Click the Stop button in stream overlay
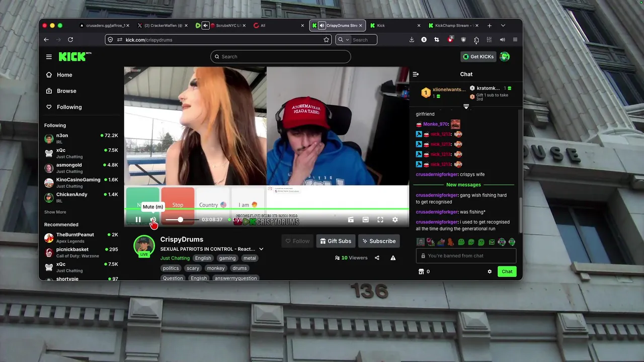 178,205
